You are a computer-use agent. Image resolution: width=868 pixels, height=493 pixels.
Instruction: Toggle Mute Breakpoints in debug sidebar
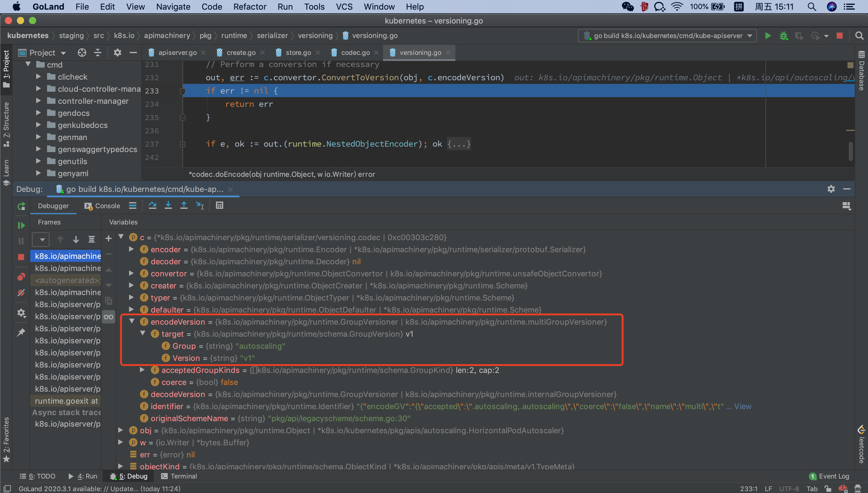click(21, 293)
